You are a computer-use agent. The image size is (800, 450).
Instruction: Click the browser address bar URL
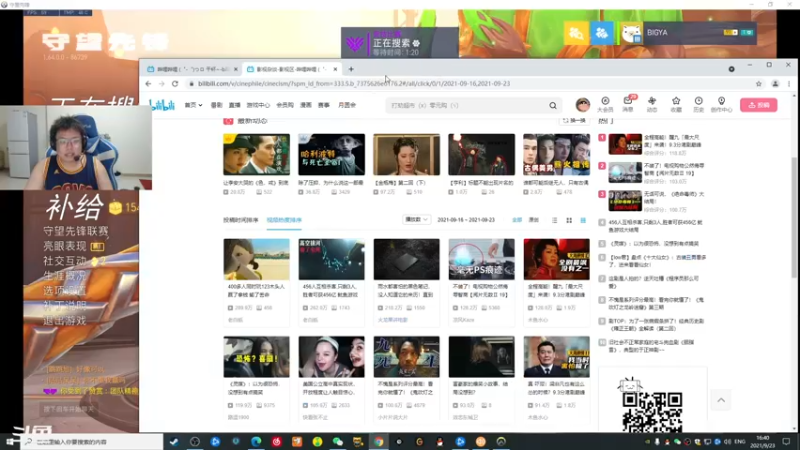(x=354, y=84)
